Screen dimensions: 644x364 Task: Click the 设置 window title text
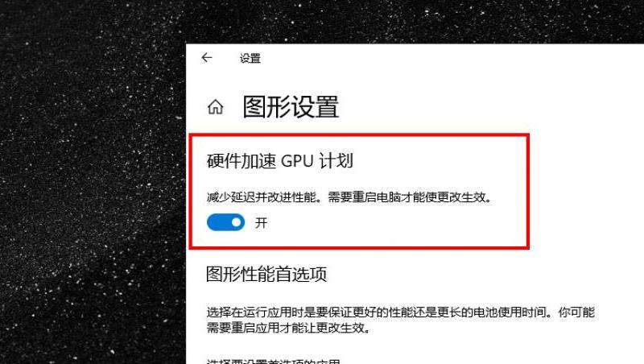point(250,58)
